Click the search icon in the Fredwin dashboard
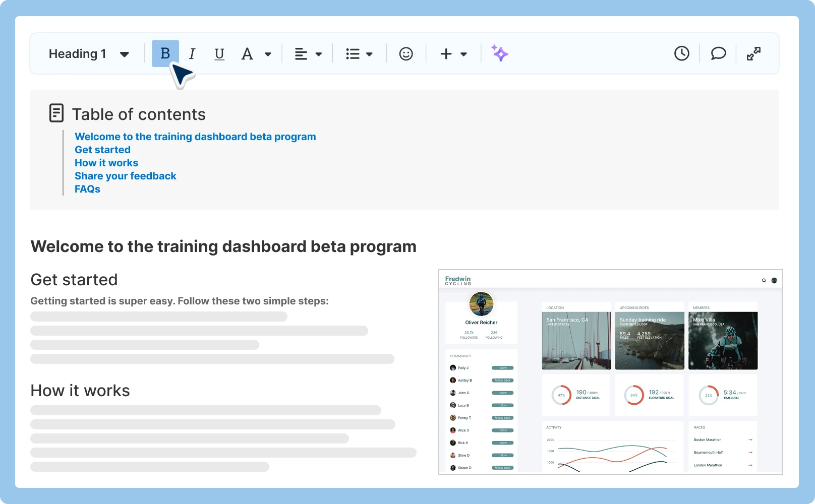Viewport: 815px width, 504px height. coord(763,280)
